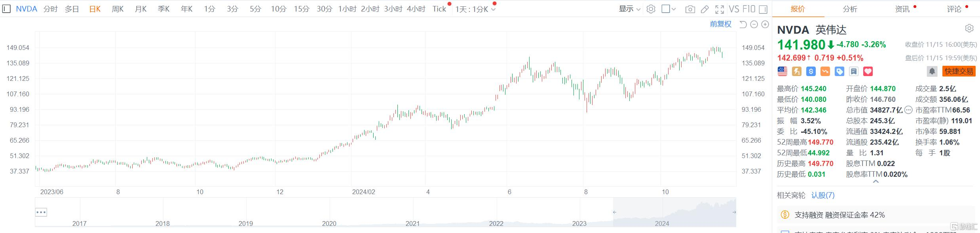Switch to 分时 intraday chart

(x=51, y=9)
